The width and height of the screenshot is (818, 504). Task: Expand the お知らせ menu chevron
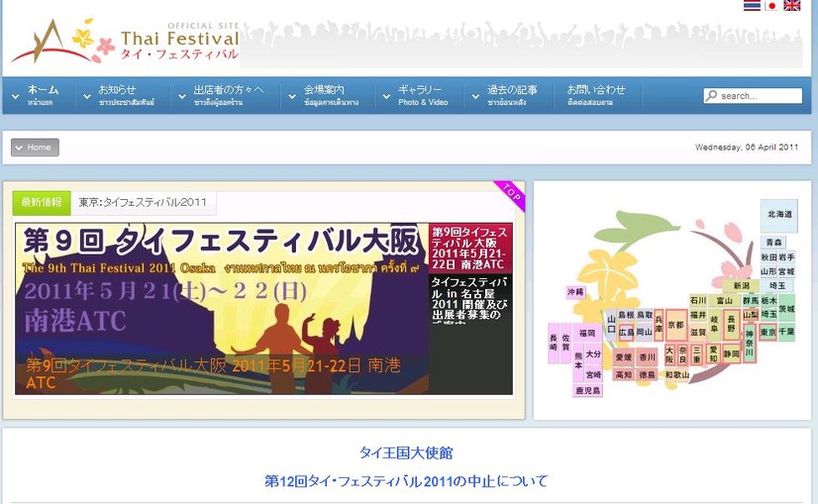coord(86,96)
